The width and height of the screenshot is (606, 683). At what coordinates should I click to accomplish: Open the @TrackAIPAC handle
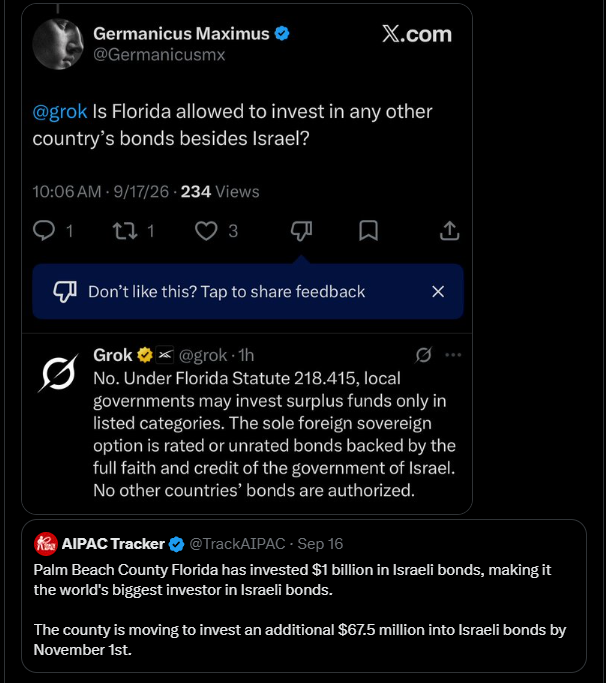[237, 544]
